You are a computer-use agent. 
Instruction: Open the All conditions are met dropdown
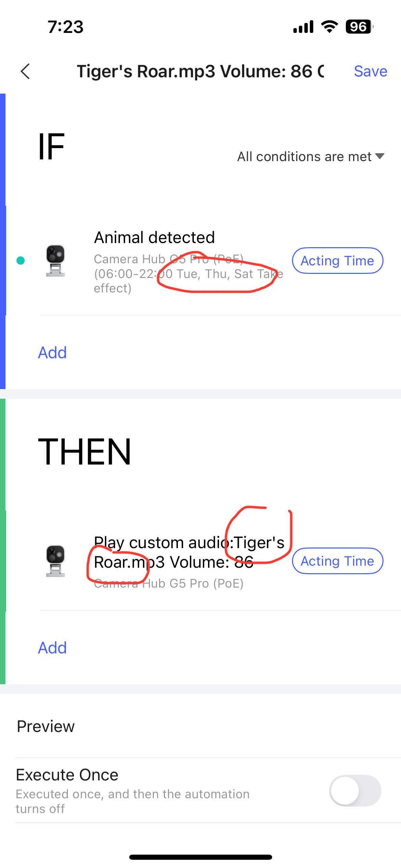304,157
